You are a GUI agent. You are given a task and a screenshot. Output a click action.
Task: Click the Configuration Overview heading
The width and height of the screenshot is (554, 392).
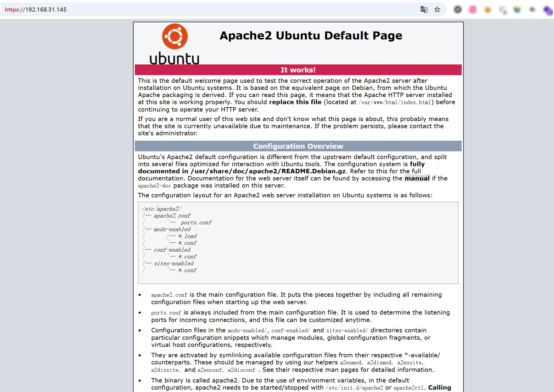[x=298, y=146]
